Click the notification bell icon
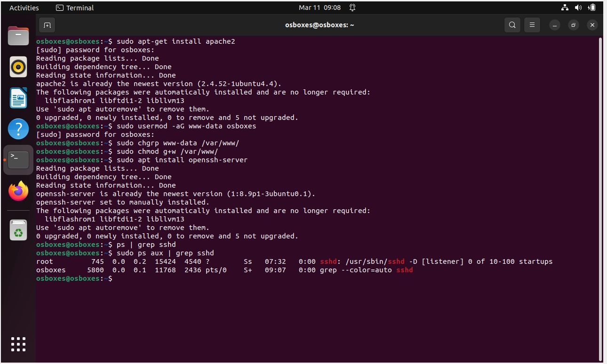The image size is (607, 364). (x=352, y=8)
